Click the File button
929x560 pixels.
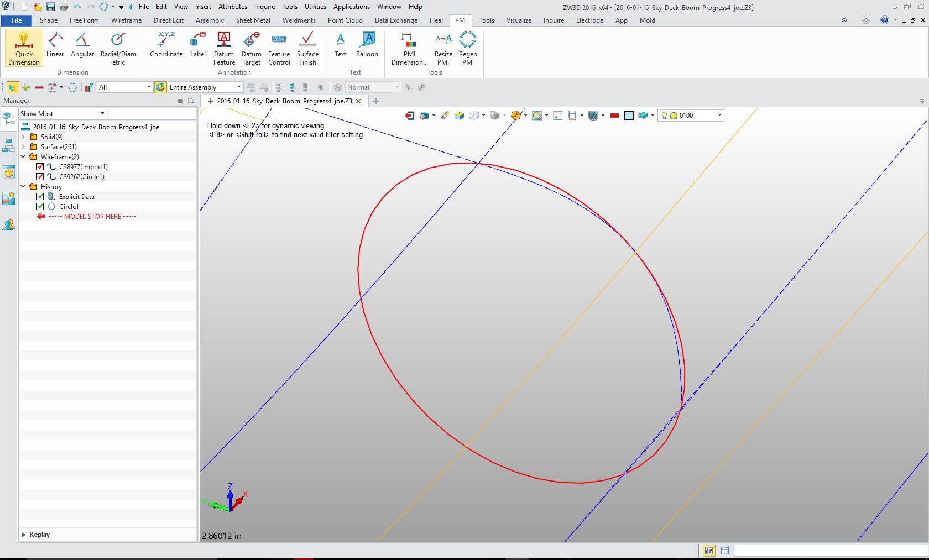point(17,20)
